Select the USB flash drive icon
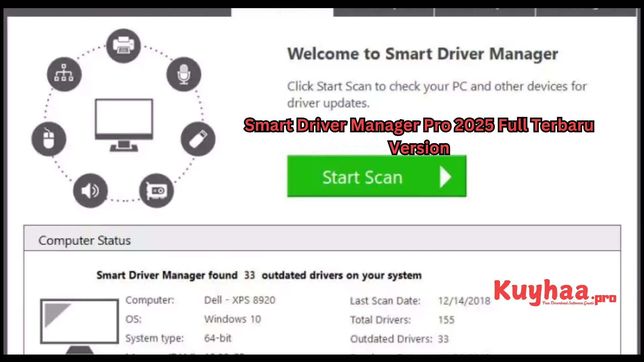Image resolution: width=644 pixels, height=362 pixels. (x=198, y=138)
